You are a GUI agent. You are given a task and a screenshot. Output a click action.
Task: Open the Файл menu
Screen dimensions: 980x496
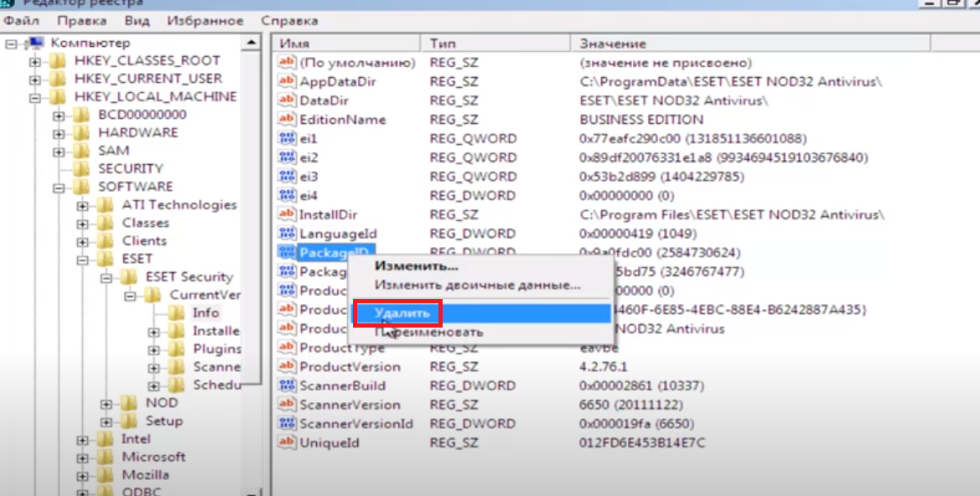21,21
